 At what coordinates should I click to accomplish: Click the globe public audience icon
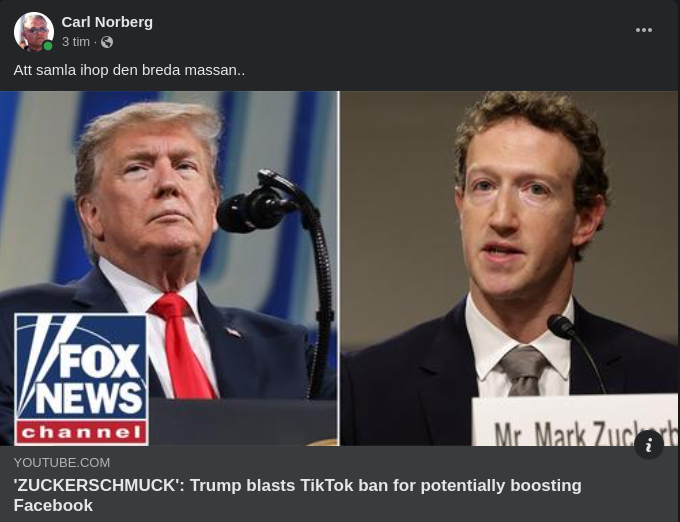[x=107, y=42]
